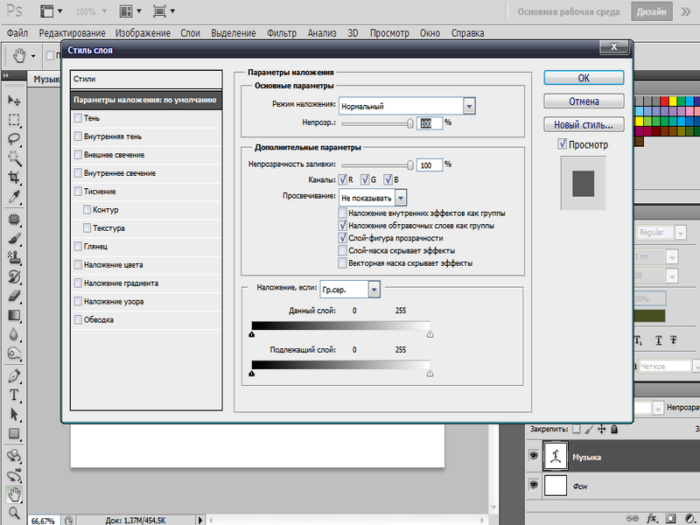Choose the Zoom magnifier tool

pos(14,511)
